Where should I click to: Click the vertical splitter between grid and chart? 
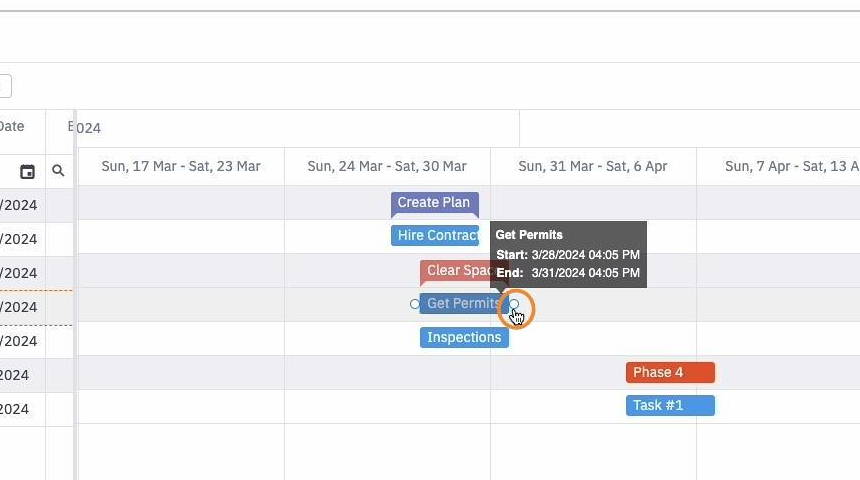[x=75, y=295]
